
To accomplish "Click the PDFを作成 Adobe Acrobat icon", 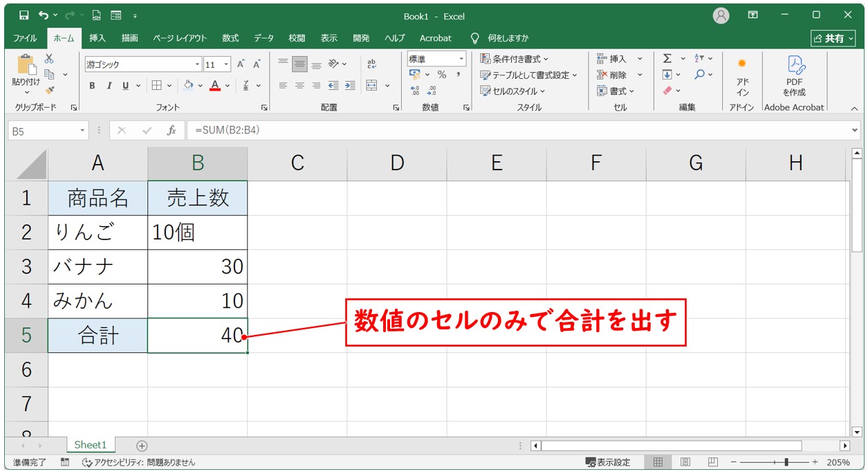I will coord(794,76).
